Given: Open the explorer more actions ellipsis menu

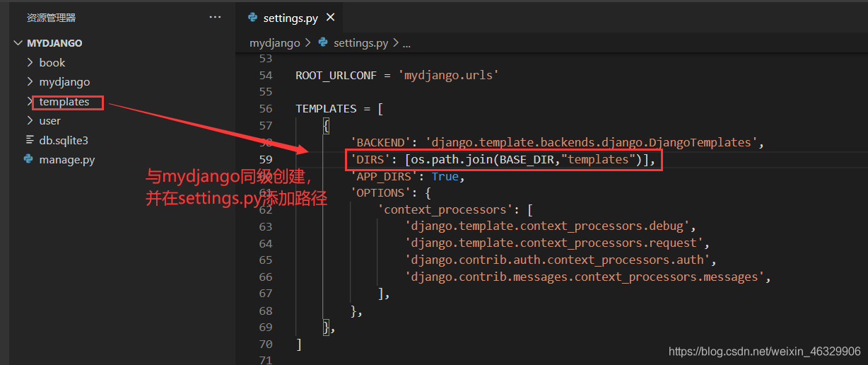Looking at the screenshot, I should tap(215, 17).
